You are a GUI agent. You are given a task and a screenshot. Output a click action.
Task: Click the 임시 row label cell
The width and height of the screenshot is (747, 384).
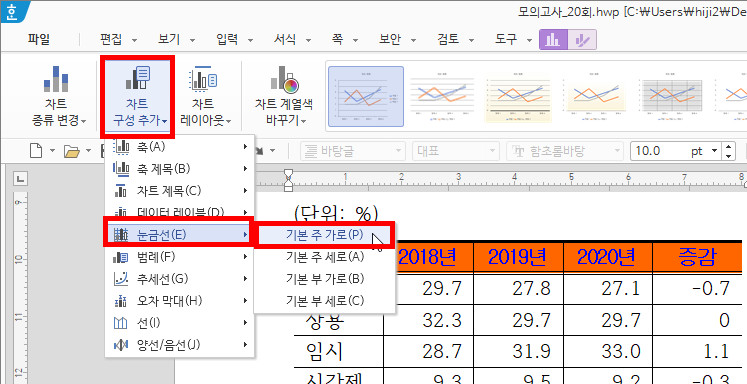(339, 352)
